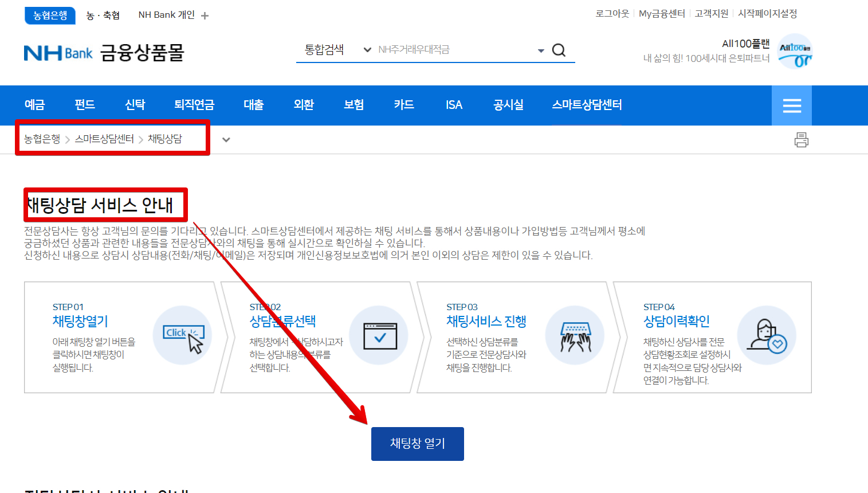Click the printer icon

802,140
